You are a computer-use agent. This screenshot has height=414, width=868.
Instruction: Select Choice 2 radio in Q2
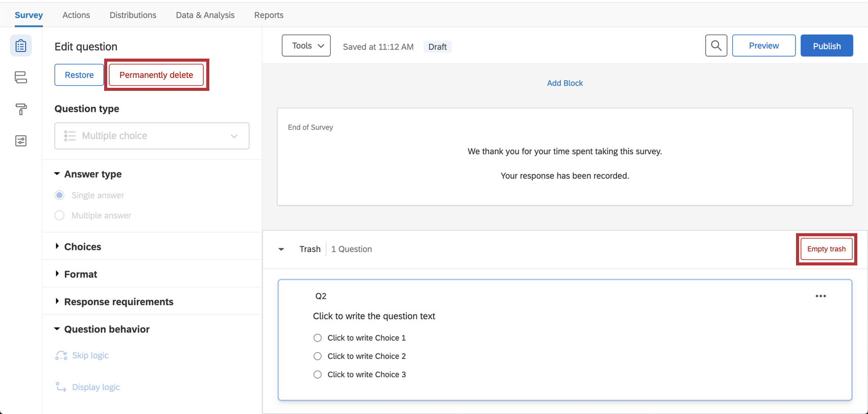pos(318,356)
